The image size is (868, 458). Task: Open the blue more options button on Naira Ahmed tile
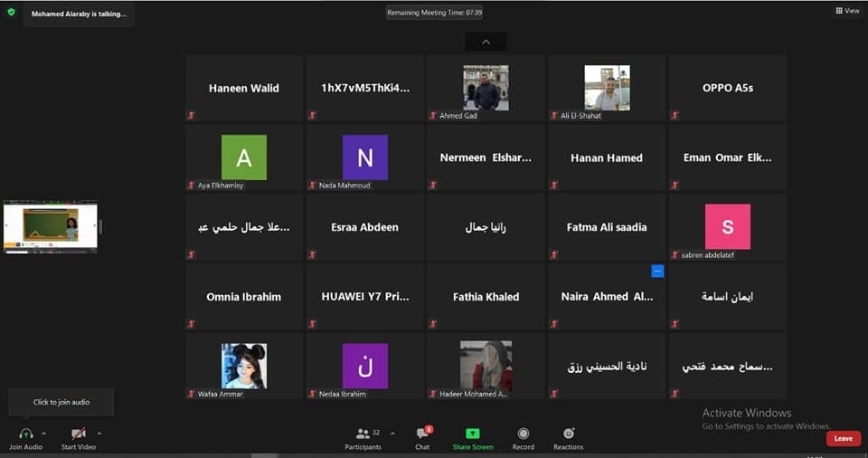pos(657,272)
